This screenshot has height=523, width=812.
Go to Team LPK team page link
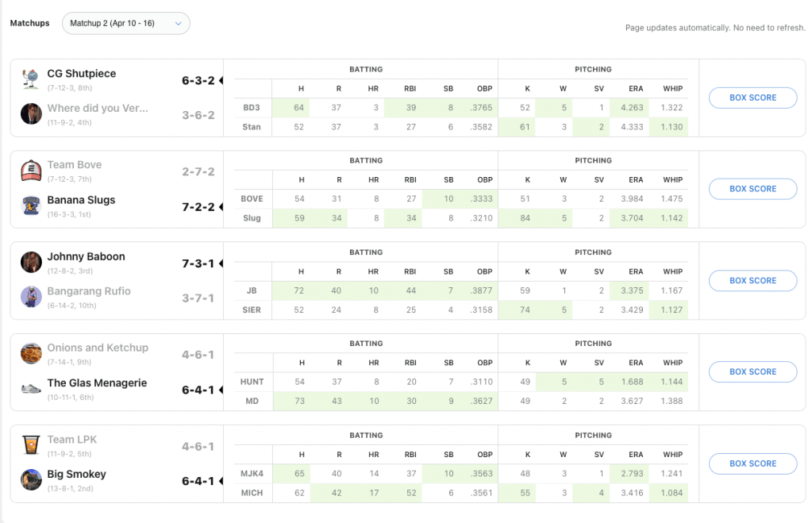coord(71,439)
